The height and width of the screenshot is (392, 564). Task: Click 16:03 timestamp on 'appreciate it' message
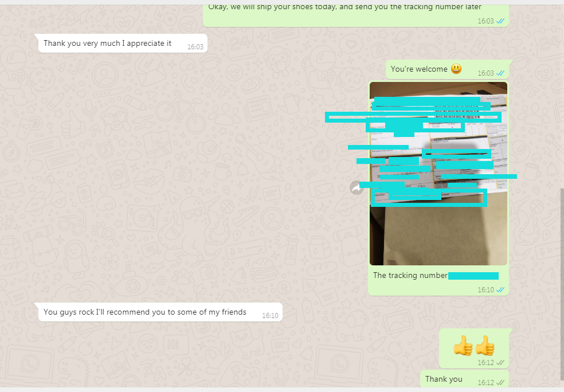[195, 46]
